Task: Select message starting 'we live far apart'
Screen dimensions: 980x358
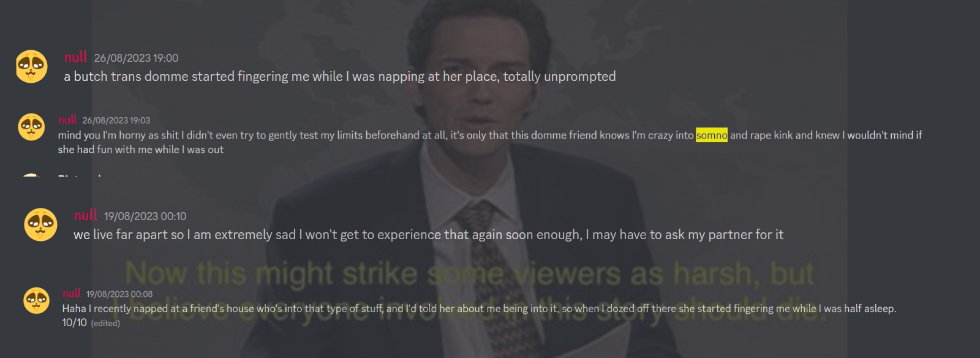Action: coord(428,235)
